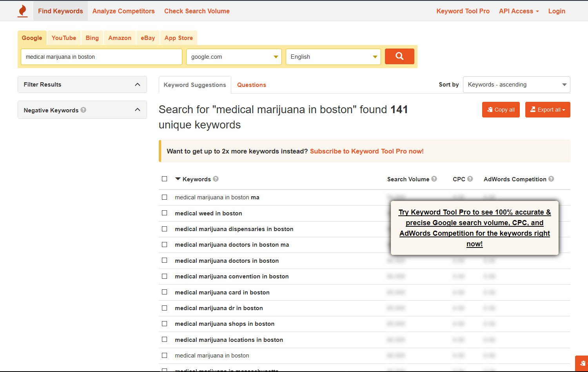The image size is (588, 372).
Task: Switch to the Bing tab
Action: point(92,38)
